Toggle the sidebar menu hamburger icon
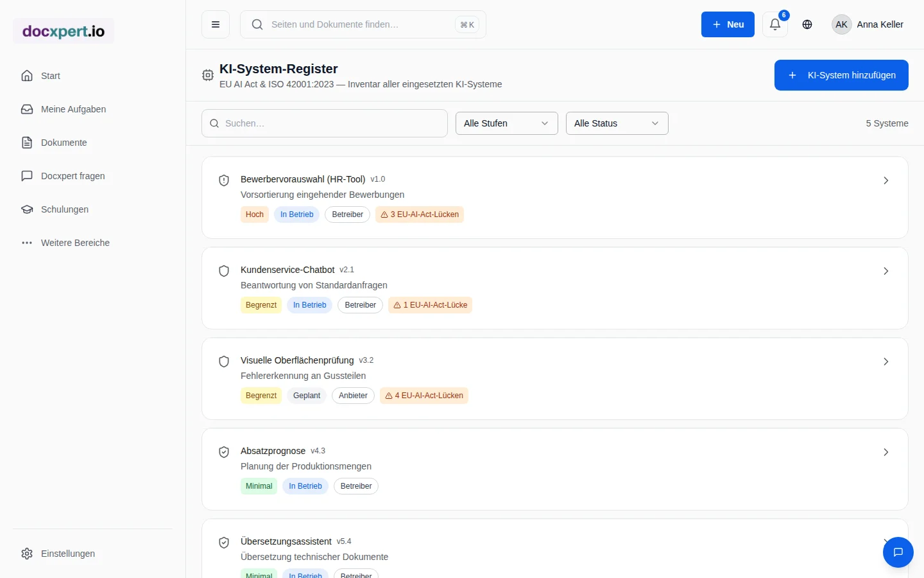Screen dimensions: 924x578 click(x=216, y=24)
